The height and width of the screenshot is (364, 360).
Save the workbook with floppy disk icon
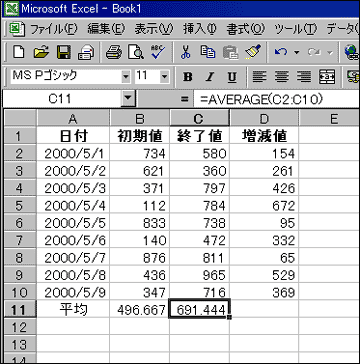tap(64, 52)
